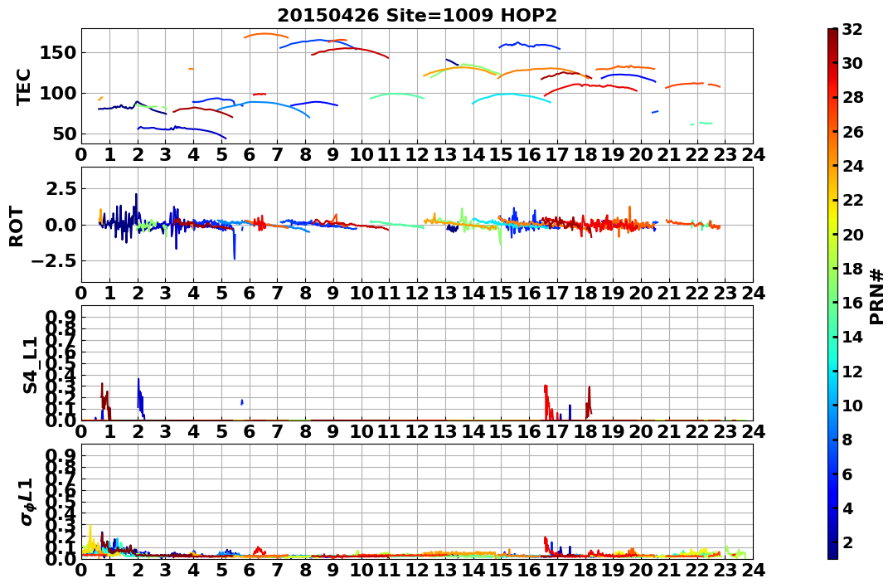
Task: Click hour '18' tick under the ROT panel
Action: [585, 294]
